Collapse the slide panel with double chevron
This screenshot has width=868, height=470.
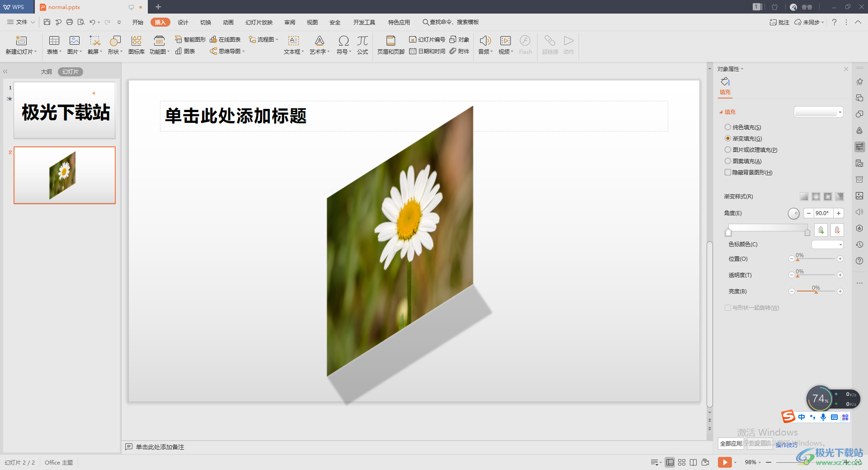click(x=5, y=72)
